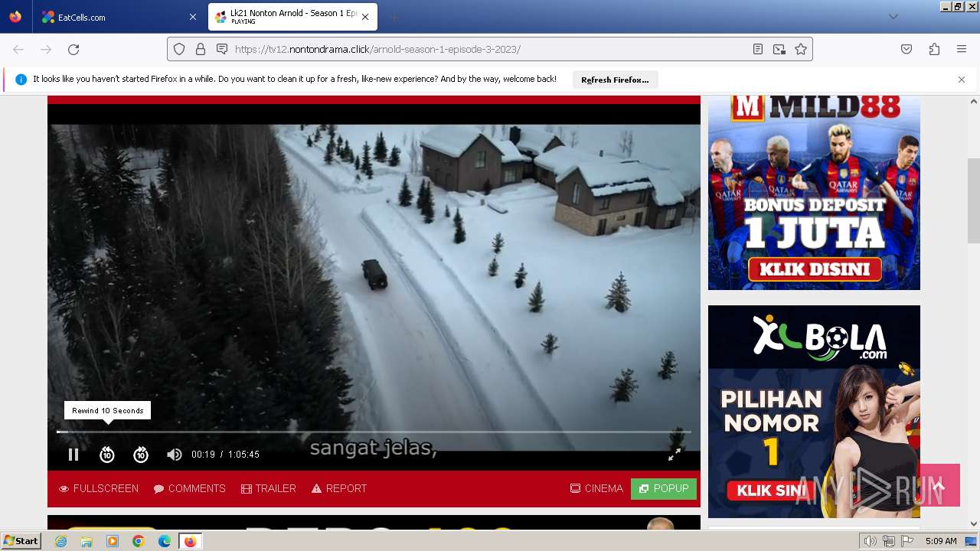Click the page vertical scrollbar thumb
Image resolution: width=980 pixels, height=551 pixels.
click(x=974, y=201)
